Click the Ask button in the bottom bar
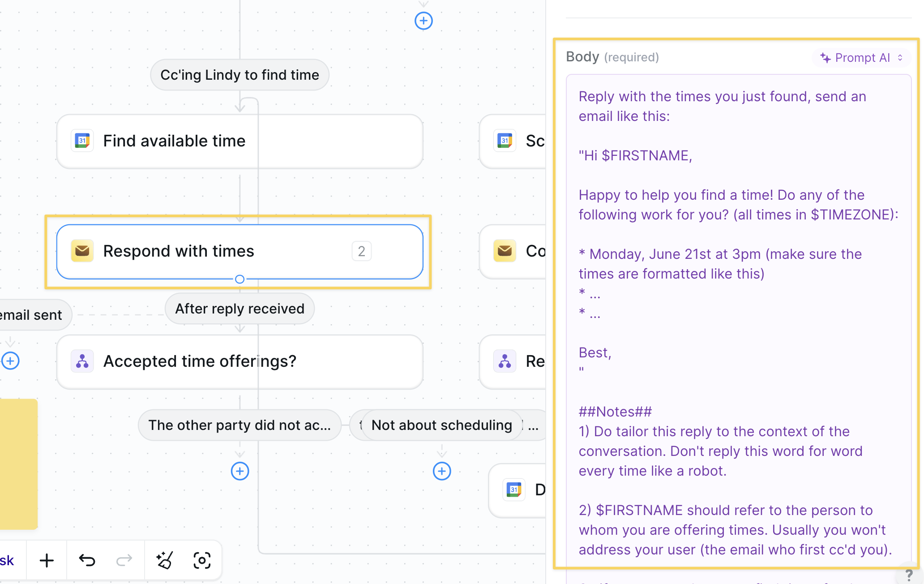The height and width of the screenshot is (584, 924). pyautogui.click(x=7, y=560)
